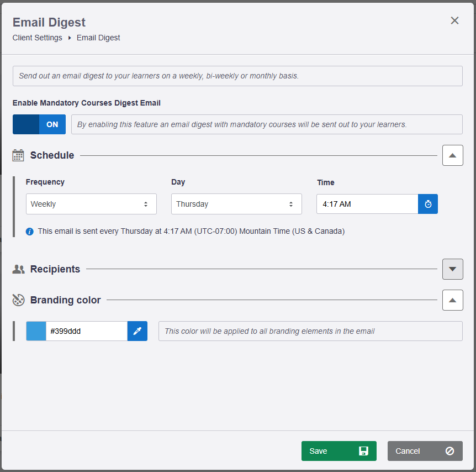Click the blue branding color swatch
The height and width of the screenshot is (472, 476).
pyautogui.click(x=36, y=331)
